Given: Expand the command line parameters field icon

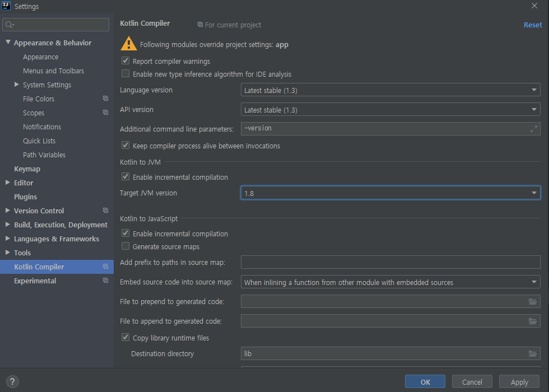Looking at the screenshot, I should point(533,129).
